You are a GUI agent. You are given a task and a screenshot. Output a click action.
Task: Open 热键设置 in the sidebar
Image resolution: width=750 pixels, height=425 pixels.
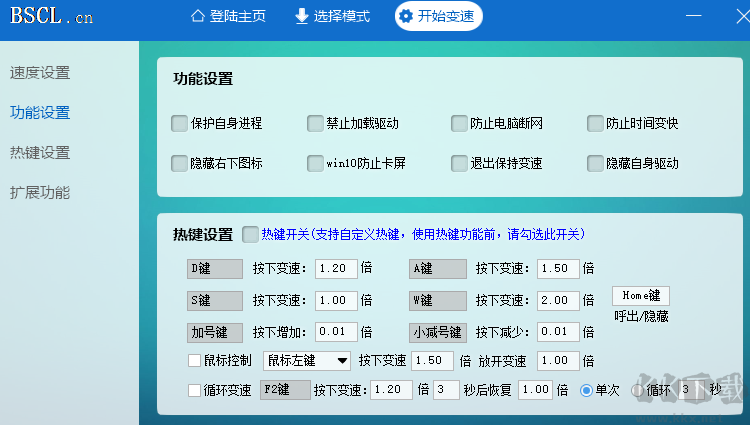tap(40, 153)
